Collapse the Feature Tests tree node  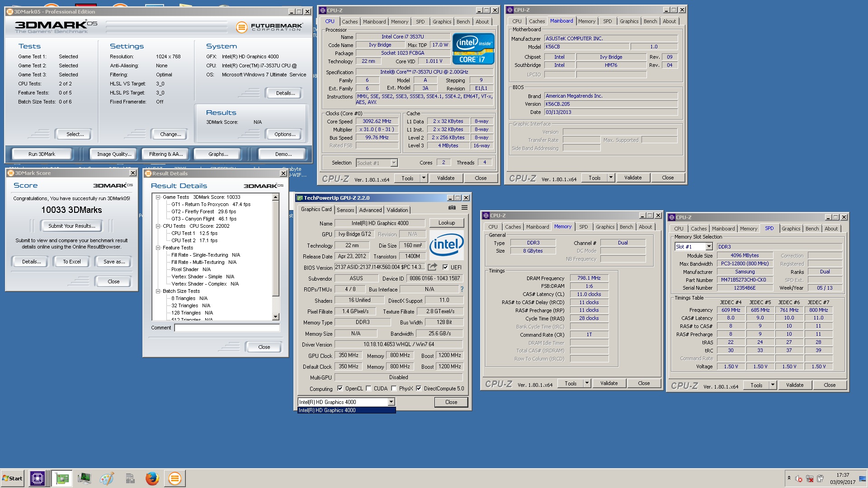[x=158, y=248]
